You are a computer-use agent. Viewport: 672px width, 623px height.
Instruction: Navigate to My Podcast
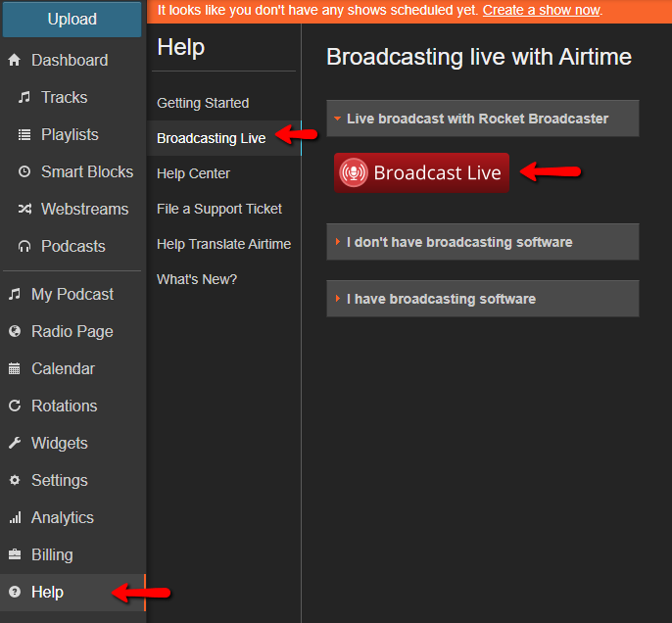click(x=72, y=295)
